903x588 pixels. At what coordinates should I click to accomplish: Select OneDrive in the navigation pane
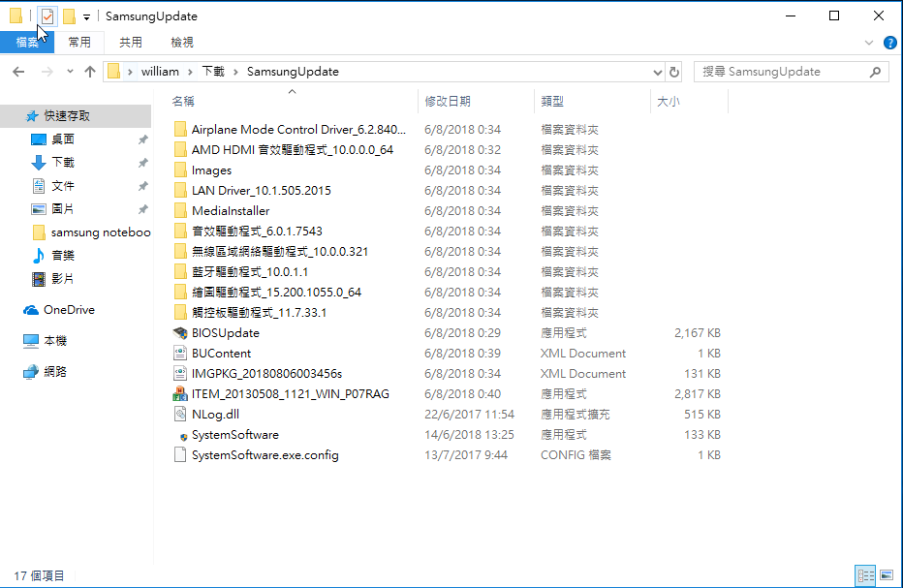[69, 310]
